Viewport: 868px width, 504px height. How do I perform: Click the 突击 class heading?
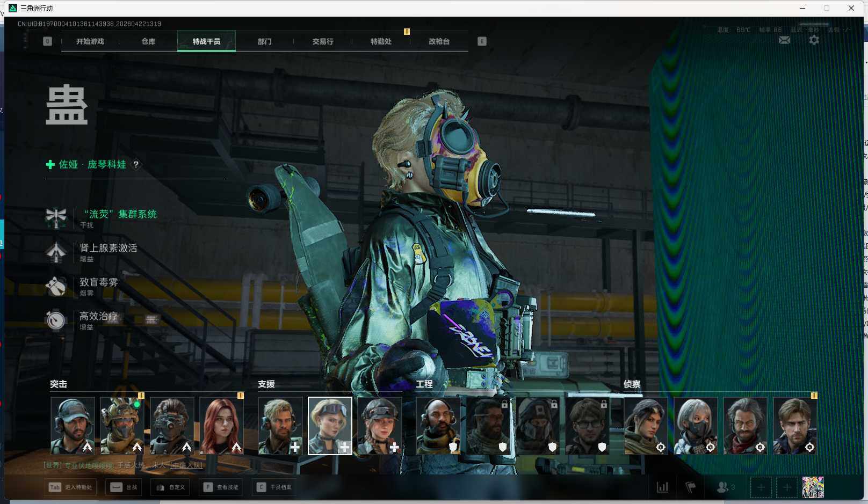59,384
